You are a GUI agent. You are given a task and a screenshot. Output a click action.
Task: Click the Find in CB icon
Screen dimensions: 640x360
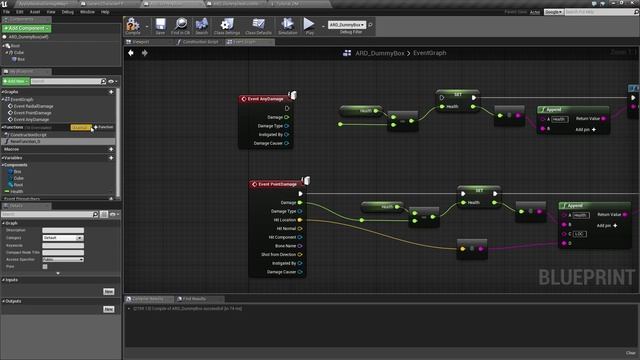(x=180, y=26)
